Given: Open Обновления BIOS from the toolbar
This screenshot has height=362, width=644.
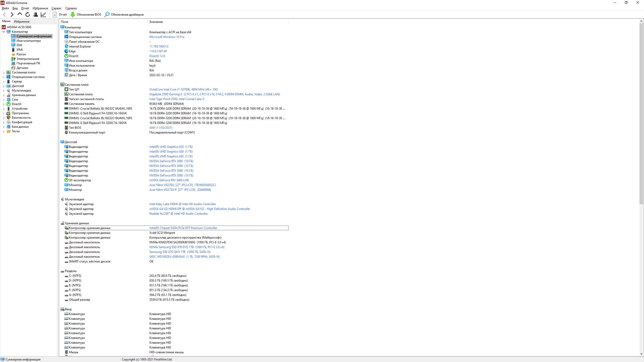Looking at the screenshot, I should coord(86,15).
